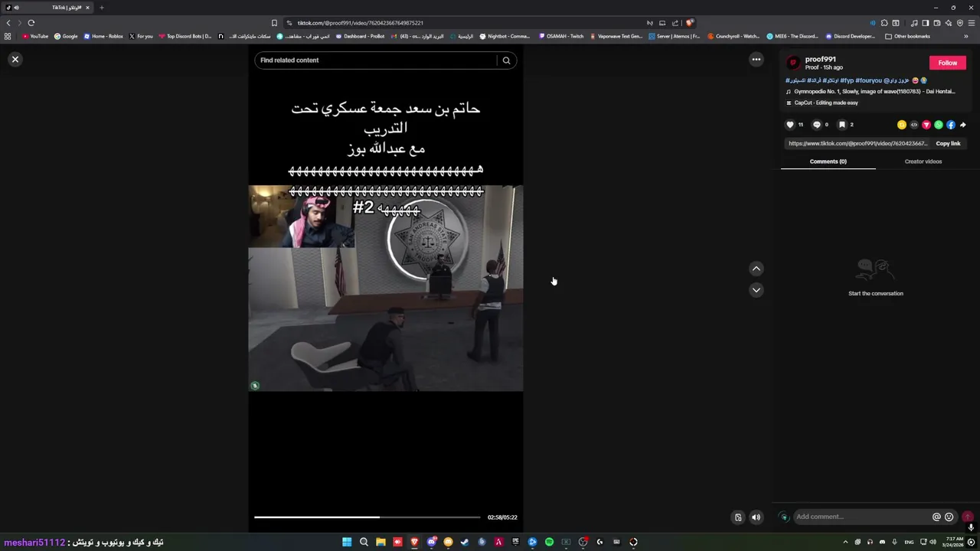Open the three-dots more options menu
The height and width of the screenshot is (551, 980).
click(756, 60)
